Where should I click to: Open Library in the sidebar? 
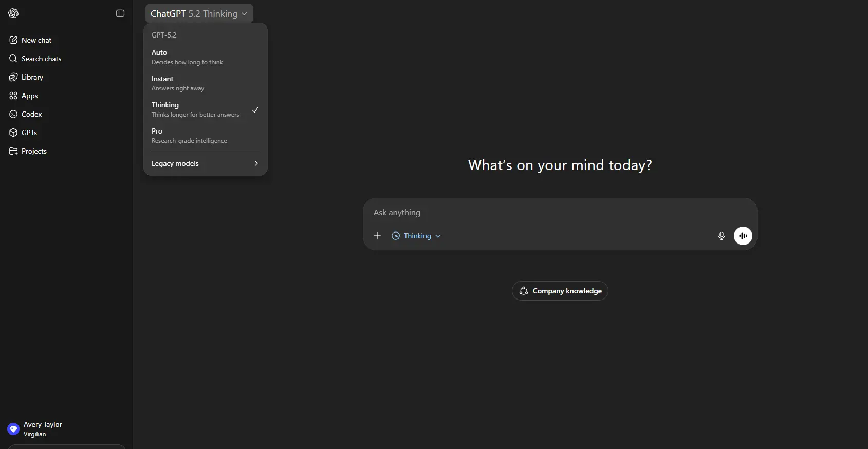67,77
